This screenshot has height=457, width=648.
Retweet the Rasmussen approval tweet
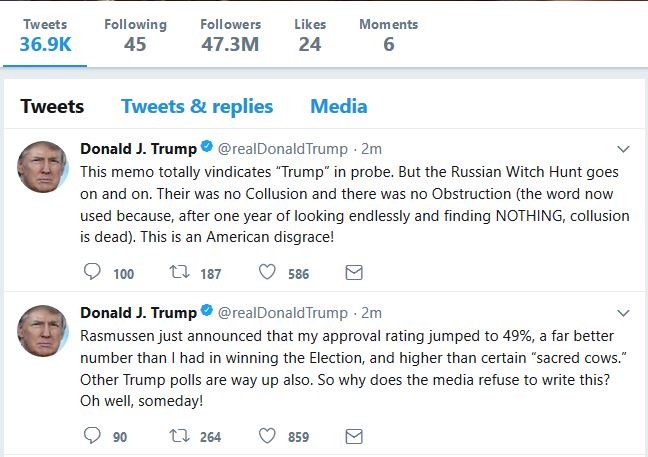click(180, 435)
